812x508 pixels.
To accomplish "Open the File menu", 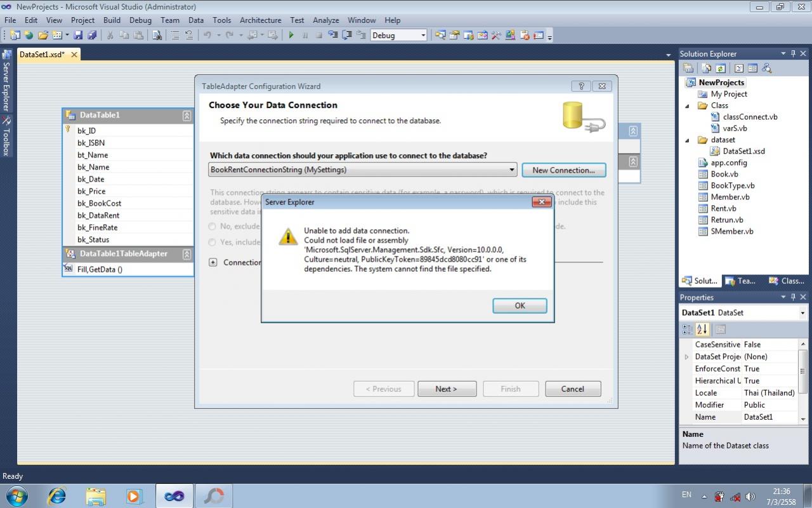I will coord(10,20).
